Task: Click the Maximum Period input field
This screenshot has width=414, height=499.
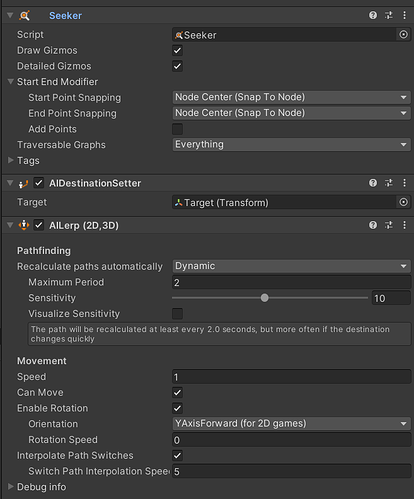Action: pyautogui.click(x=291, y=282)
